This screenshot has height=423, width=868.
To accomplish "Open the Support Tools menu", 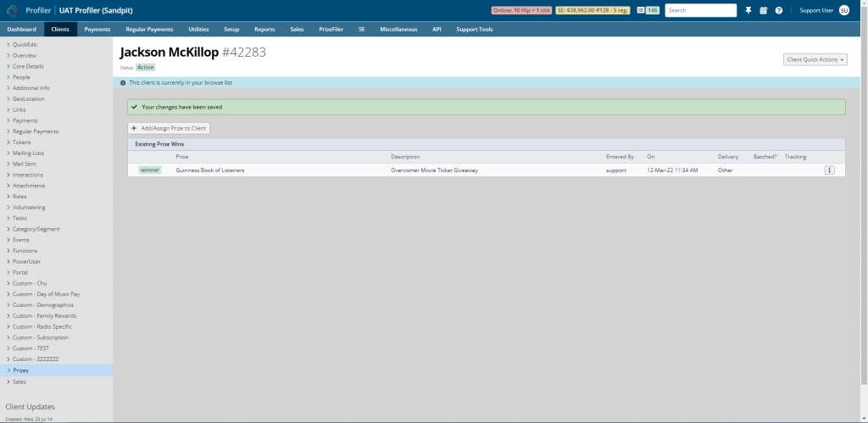I will point(475,30).
